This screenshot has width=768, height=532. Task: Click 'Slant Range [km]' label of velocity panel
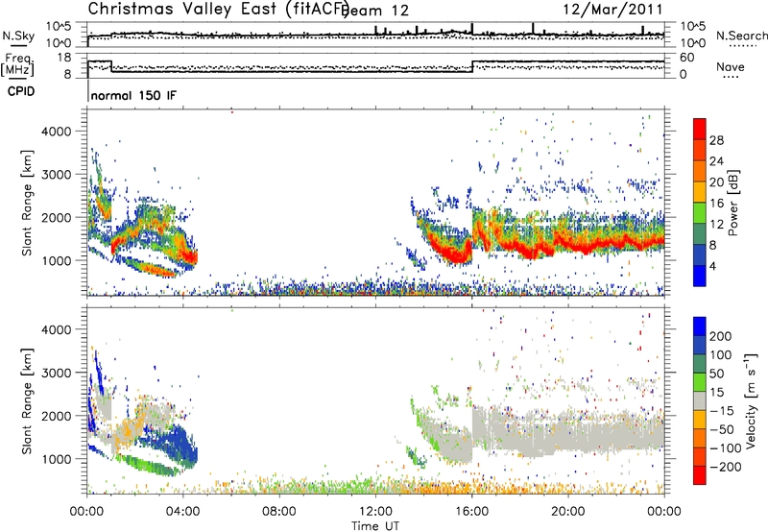tap(27, 401)
